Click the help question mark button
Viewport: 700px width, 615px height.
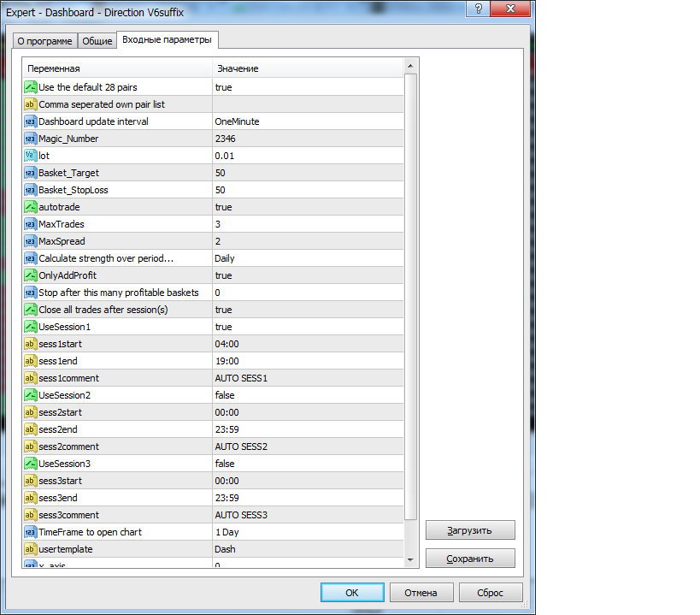(x=478, y=9)
